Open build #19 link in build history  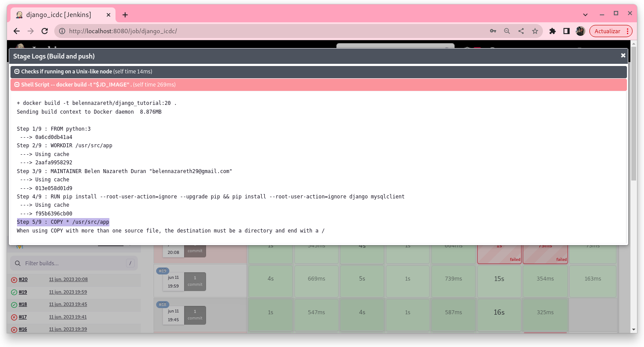tap(23, 292)
